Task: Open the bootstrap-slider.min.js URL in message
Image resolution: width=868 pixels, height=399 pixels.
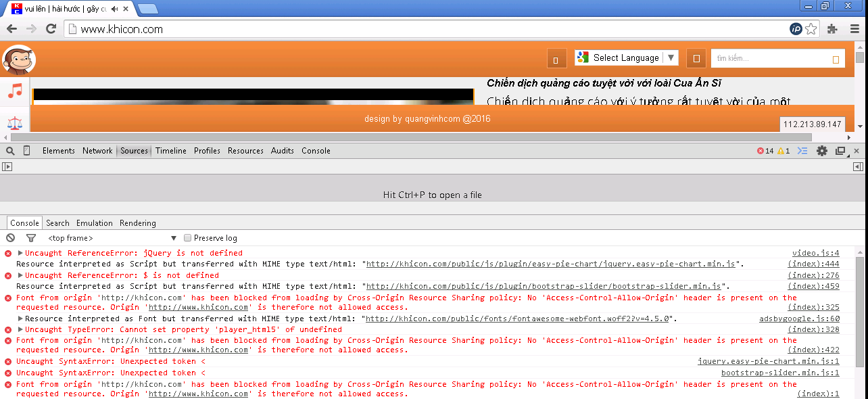Action: click(544, 286)
